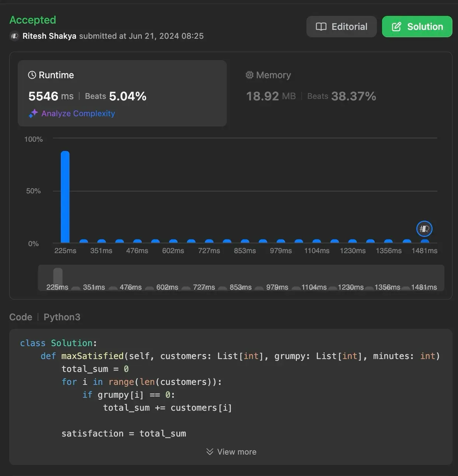Click the book icon on Editorial button
This screenshot has height=476, width=458.
321,27
